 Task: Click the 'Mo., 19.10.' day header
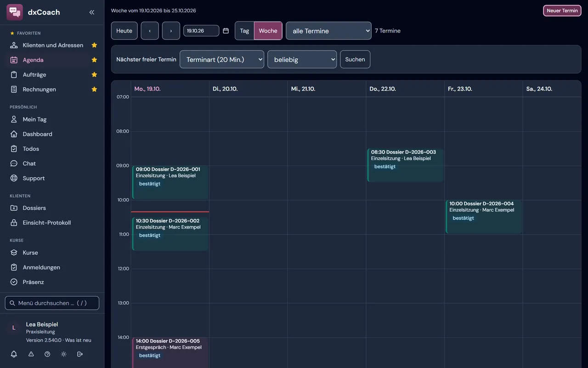(147, 89)
